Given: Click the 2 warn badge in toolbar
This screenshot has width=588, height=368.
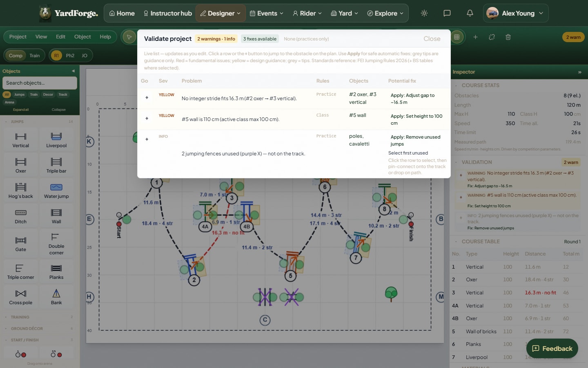Looking at the screenshot, I should pyautogui.click(x=573, y=37).
